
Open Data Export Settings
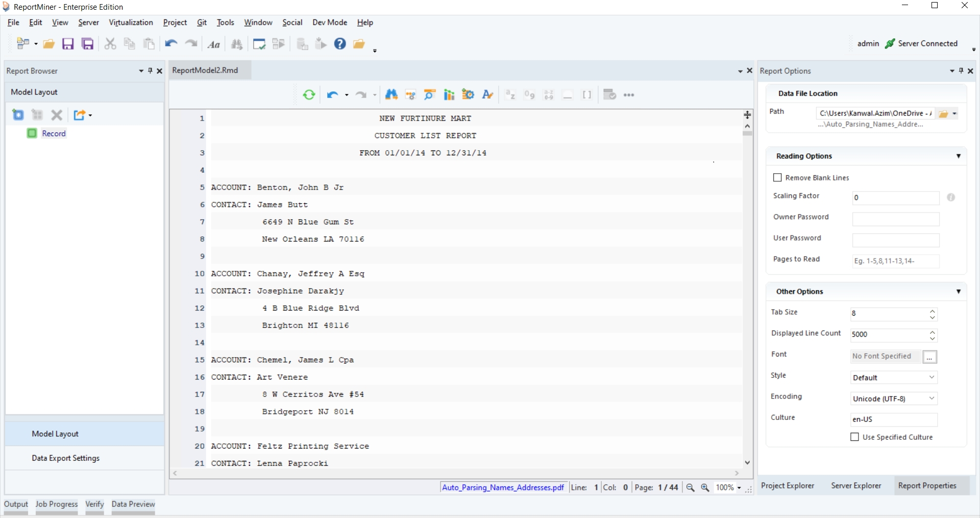pos(65,458)
